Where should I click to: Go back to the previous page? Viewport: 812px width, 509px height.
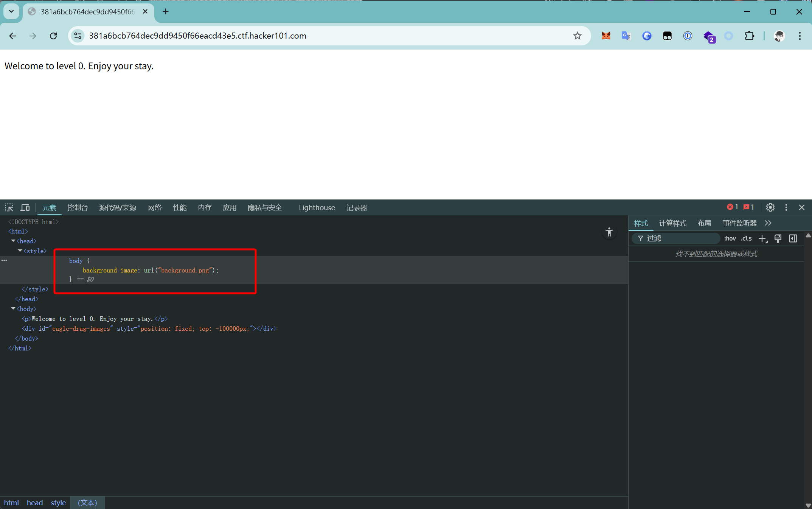point(12,36)
